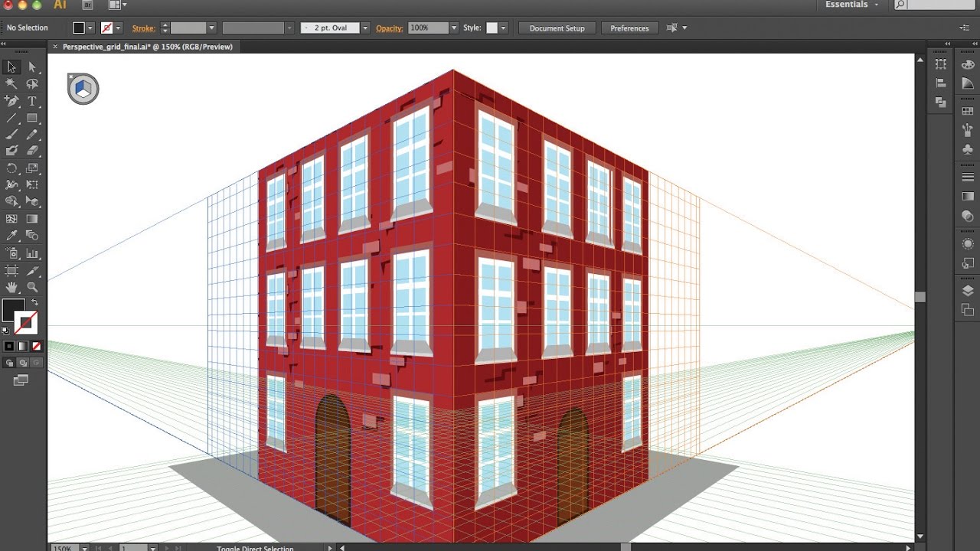
Task: Open the Layers panel
Action: point(968,290)
